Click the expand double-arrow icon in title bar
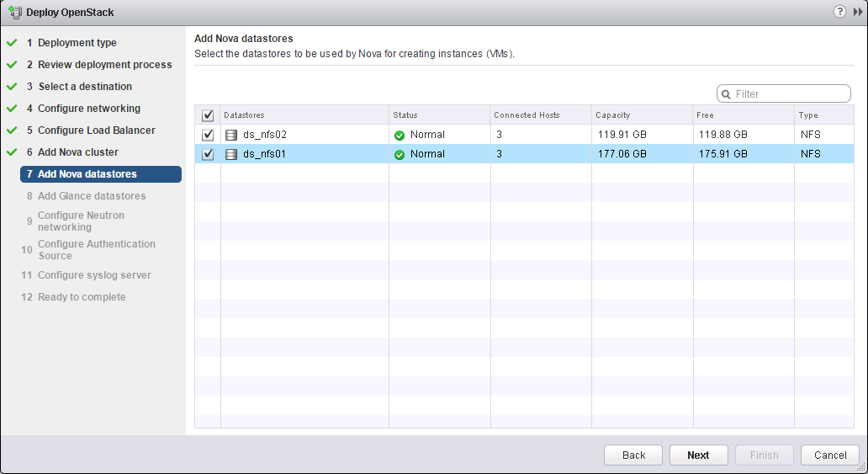 tap(857, 12)
